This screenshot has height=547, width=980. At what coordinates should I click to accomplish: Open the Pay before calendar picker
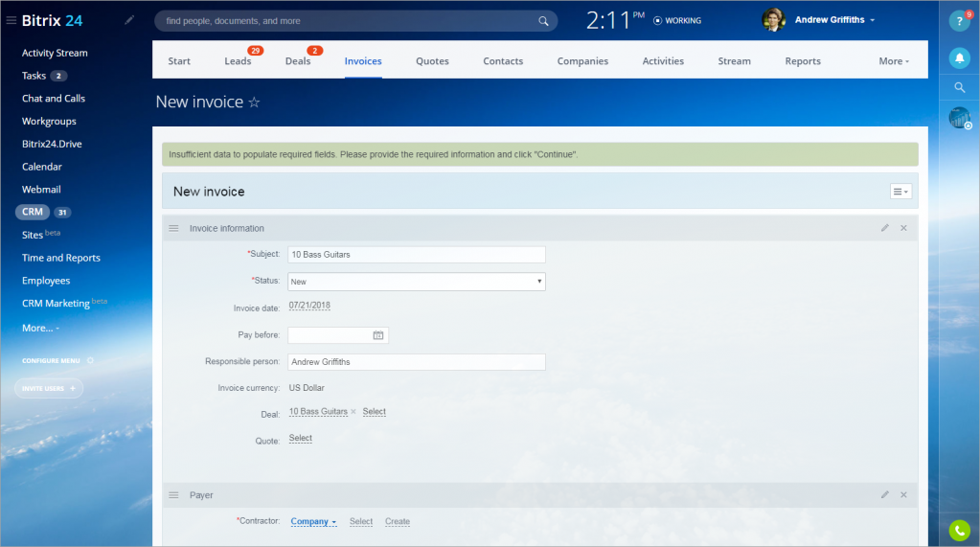coord(378,335)
